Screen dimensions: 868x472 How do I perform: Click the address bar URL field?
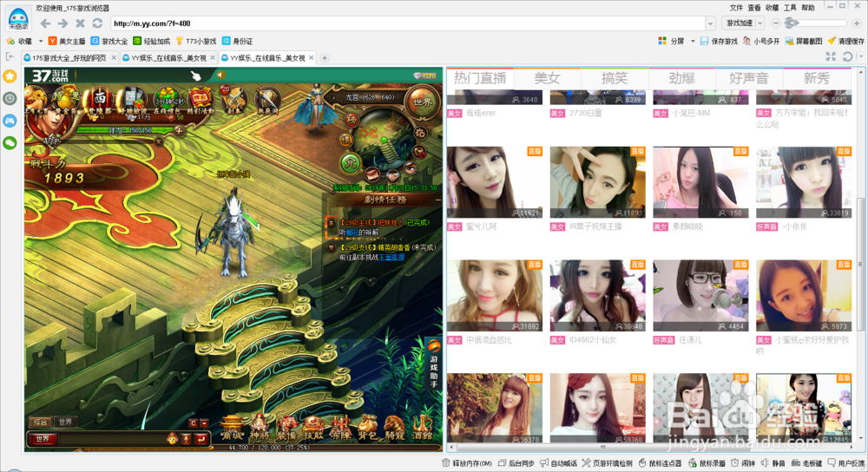[408, 23]
